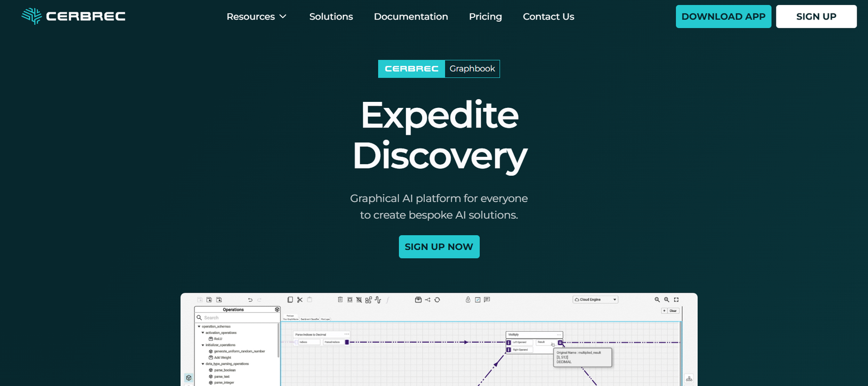
Task: Click the trash delete icon
Action: [340, 300]
